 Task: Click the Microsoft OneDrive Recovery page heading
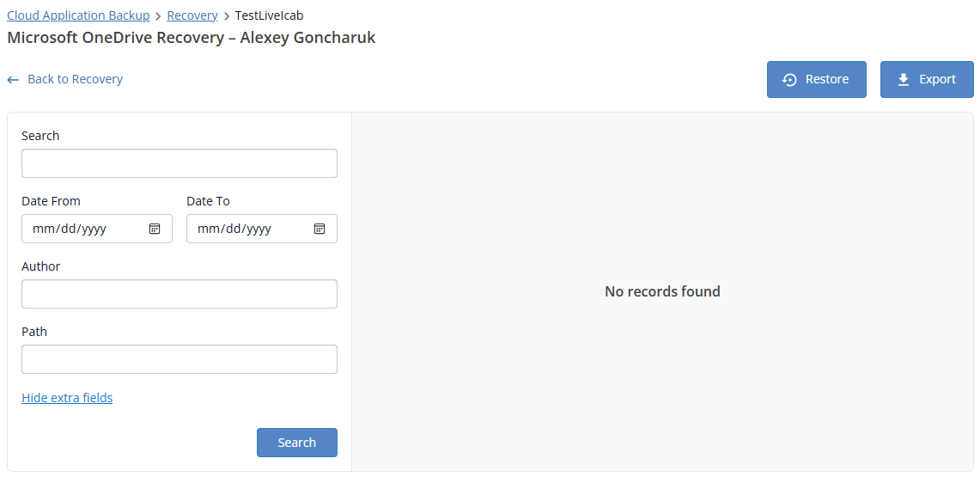click(192, 38)
